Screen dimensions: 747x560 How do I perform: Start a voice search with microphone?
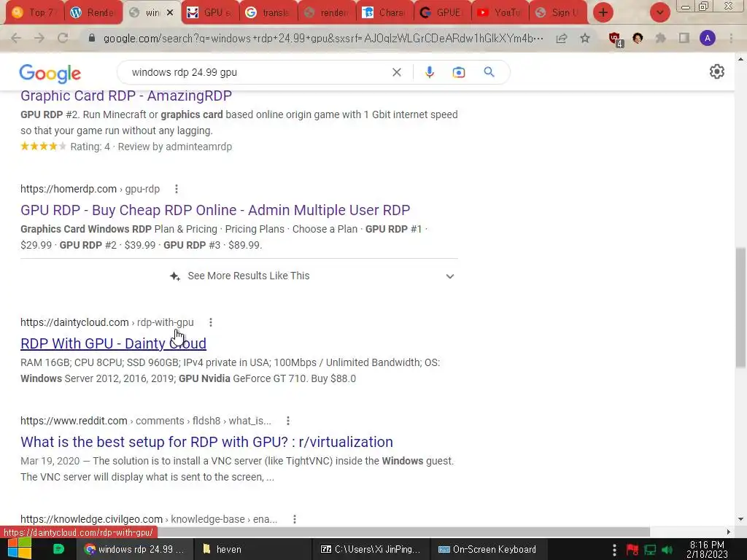[x=429, y=72]
